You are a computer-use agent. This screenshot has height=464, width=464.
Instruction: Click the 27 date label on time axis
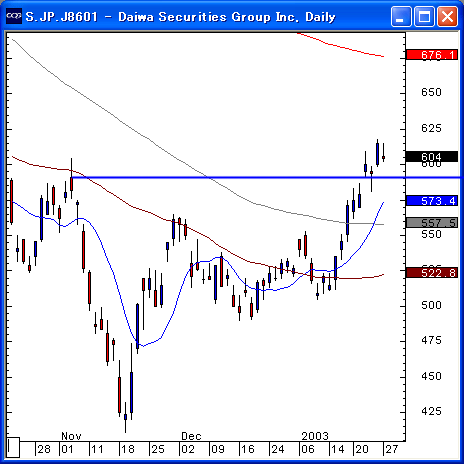(x=392, y=449)
